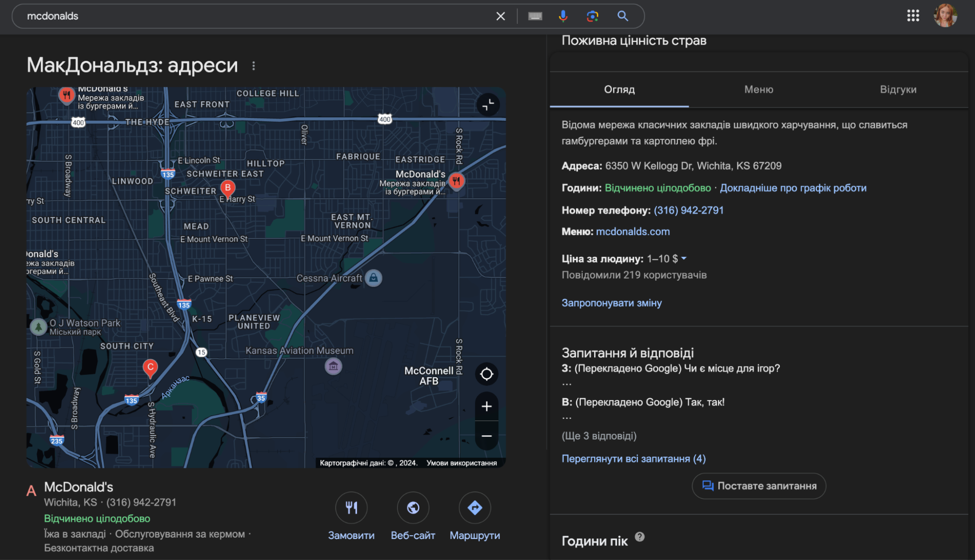Zoom out on the map
This screenshot has width=975, height=560.
pyautogui.click(x=486, y=436)
